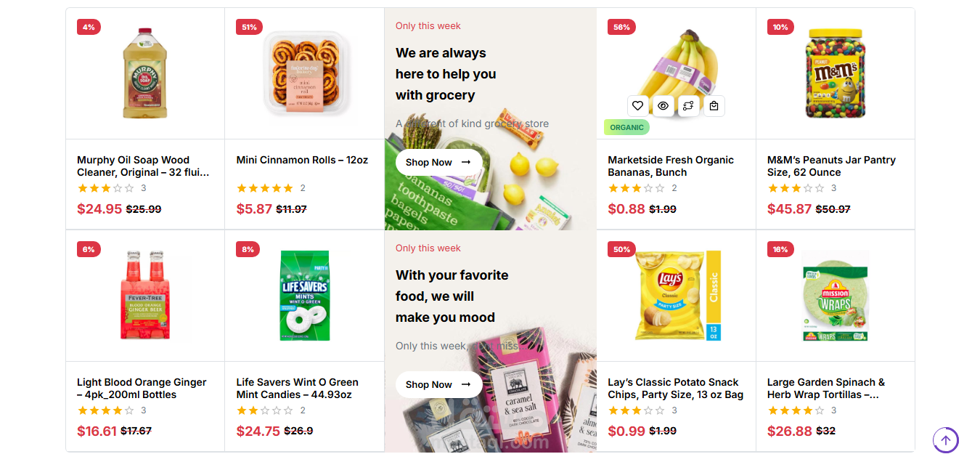Click the 51% discount badge on cinnamon rolls

(x=249, y=27)
